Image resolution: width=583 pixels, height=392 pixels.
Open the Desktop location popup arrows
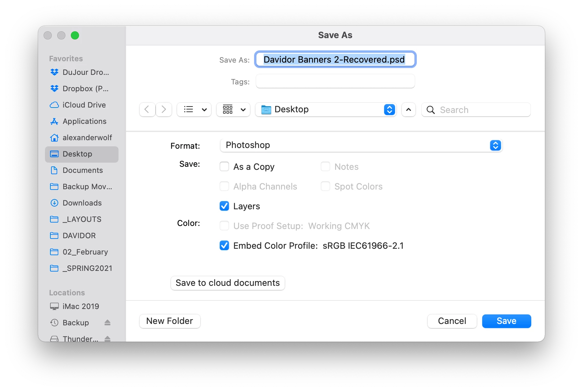pos(390,110)
